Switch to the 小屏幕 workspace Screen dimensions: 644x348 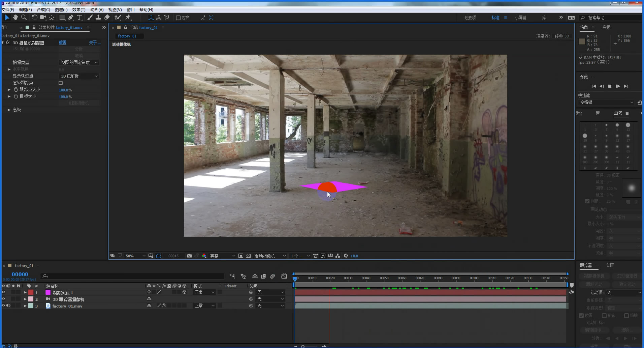tap(521, 18)
